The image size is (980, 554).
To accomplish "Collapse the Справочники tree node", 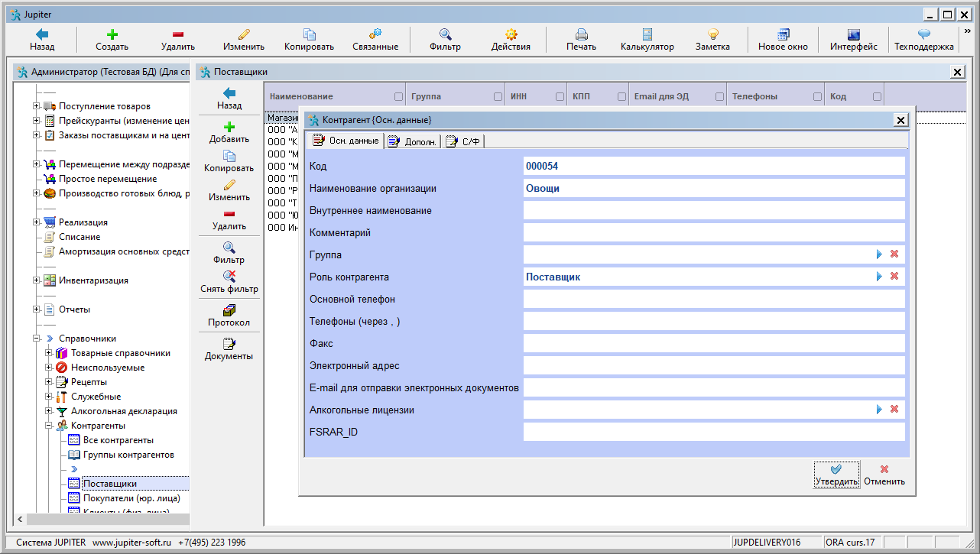I will point(37,339).
